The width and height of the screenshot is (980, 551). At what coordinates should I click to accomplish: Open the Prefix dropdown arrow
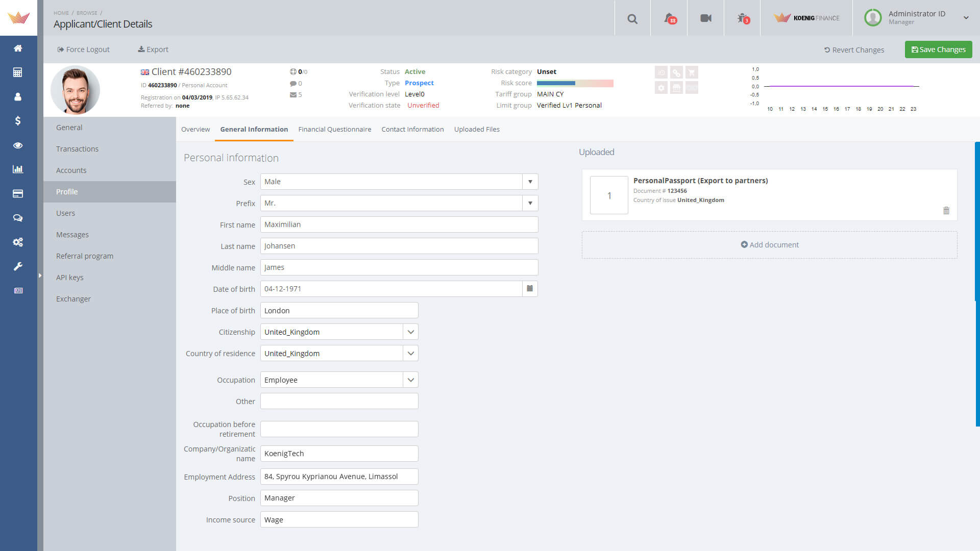530,203
